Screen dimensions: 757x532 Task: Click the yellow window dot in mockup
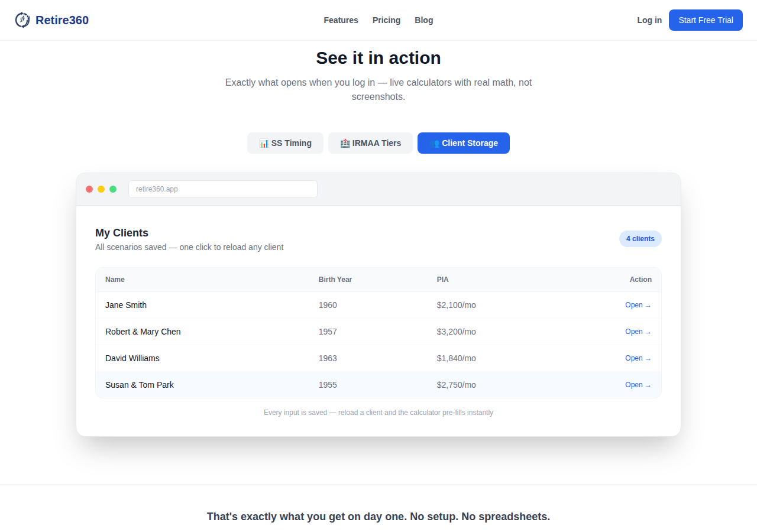point(101,189)
